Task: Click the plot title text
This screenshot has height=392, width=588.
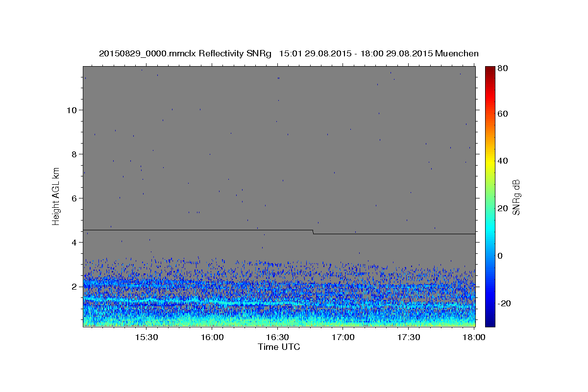Action: pos(289,54)
